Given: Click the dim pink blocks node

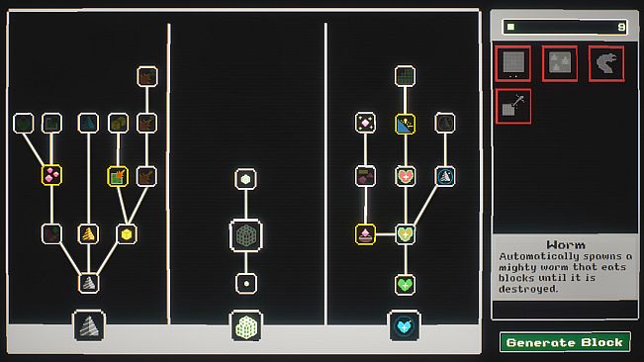Looking at the screenshot, I should (x=365, y=176).
